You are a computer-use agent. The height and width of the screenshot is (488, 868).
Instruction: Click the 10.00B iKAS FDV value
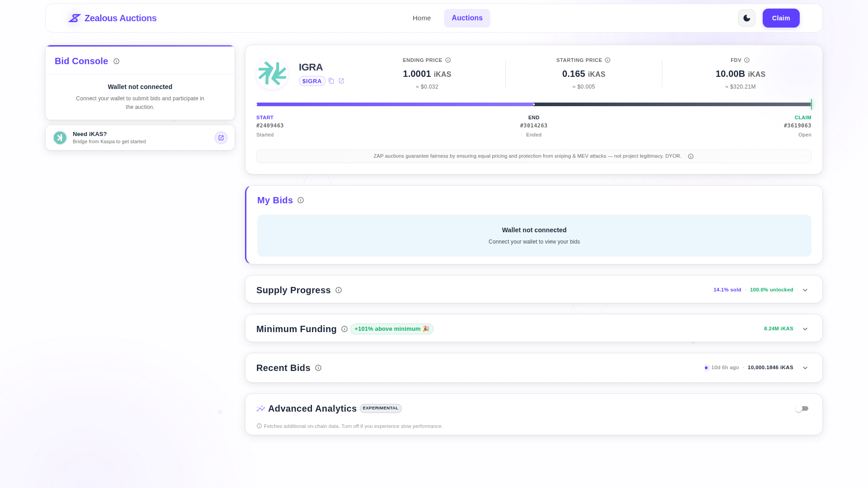(x=740, y=74)
